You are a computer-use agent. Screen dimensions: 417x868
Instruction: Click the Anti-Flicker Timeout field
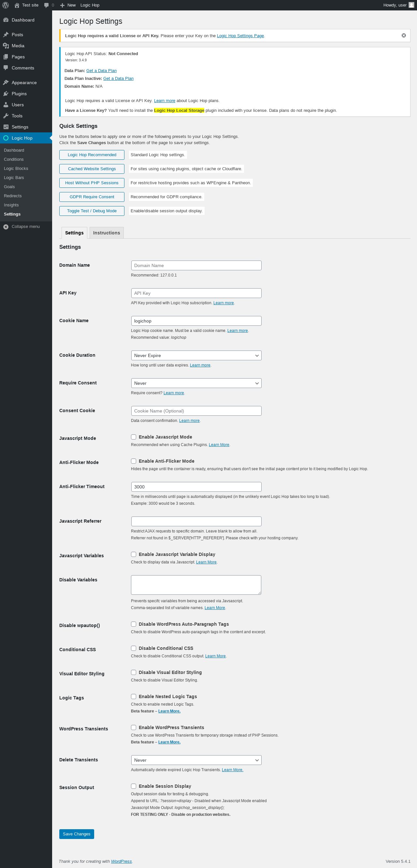[196, 487]
